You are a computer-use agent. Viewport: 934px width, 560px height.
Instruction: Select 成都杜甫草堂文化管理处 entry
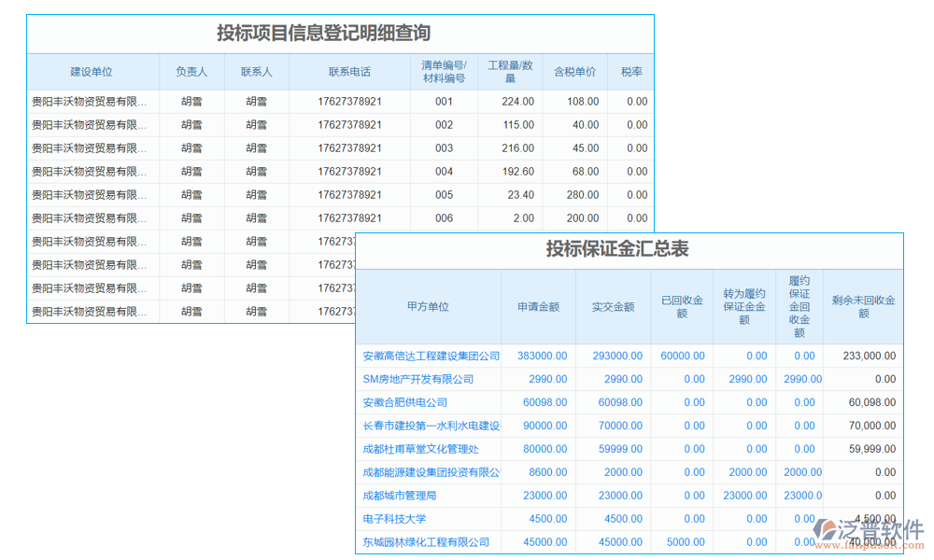click(430, 449)
